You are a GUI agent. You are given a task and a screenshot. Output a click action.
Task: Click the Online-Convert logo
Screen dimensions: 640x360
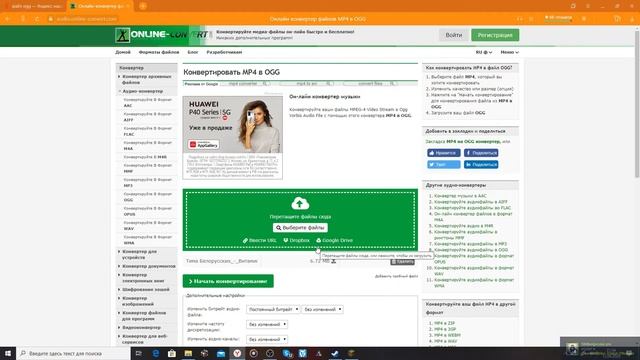(x=162, y=35)
